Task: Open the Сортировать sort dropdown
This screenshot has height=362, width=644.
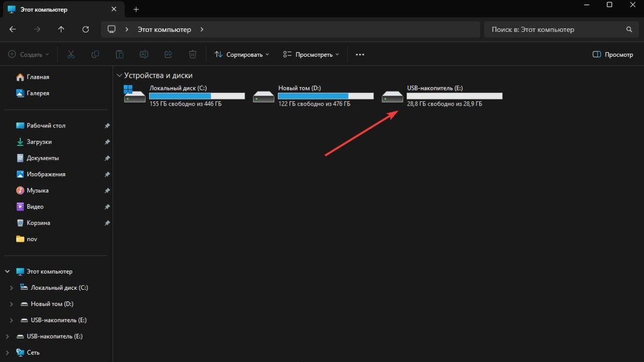Action: point(242,54)
